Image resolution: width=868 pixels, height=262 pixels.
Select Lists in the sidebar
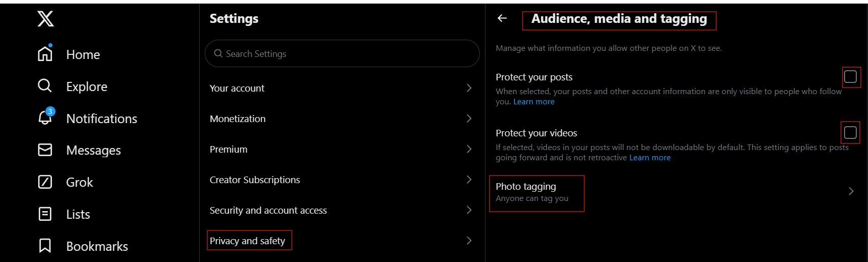(78, 214)
